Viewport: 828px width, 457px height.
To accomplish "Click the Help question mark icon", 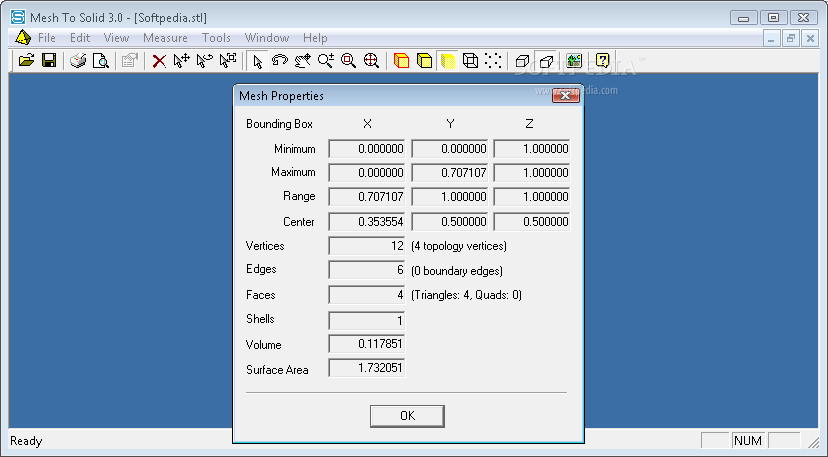I will click(x=603, y=61).
